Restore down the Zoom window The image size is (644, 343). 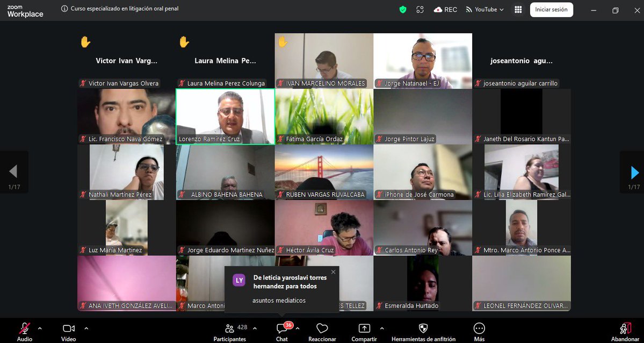point(615,10)
